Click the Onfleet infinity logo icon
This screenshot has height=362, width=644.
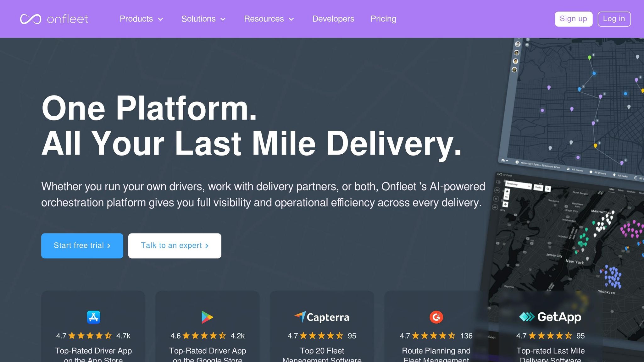(x=31, y=19)
